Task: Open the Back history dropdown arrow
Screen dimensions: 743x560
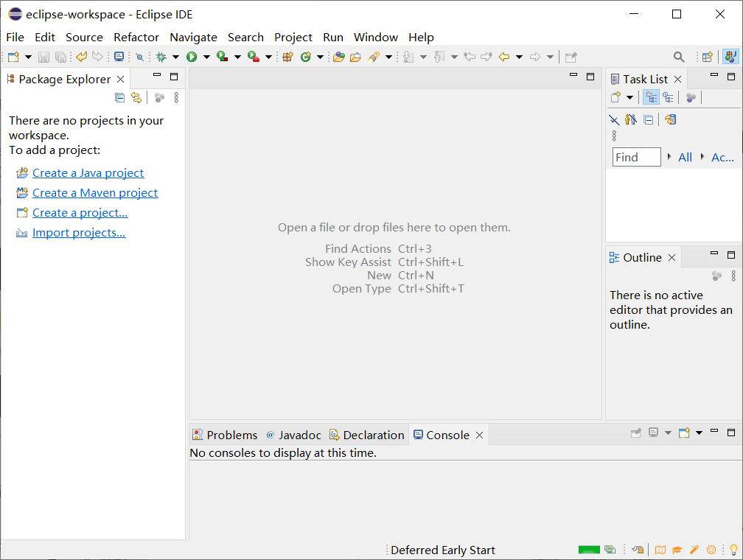Action: tap(520, 57)
